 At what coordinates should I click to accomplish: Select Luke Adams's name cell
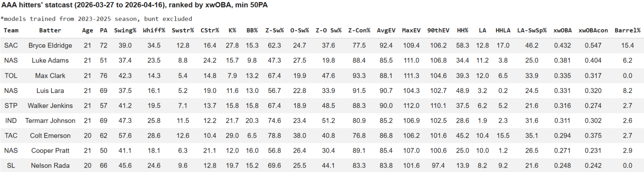click(50, 60)
